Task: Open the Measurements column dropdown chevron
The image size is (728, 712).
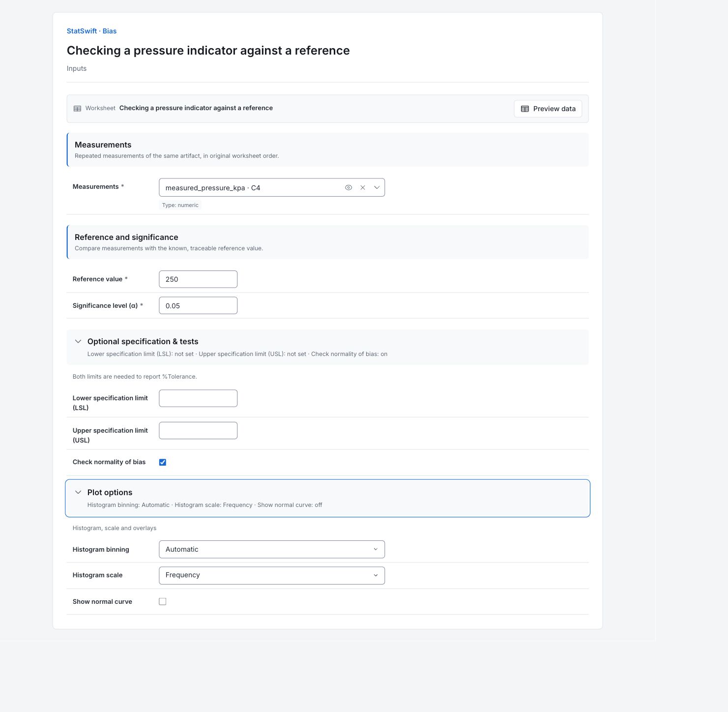Action: point(377,187)
